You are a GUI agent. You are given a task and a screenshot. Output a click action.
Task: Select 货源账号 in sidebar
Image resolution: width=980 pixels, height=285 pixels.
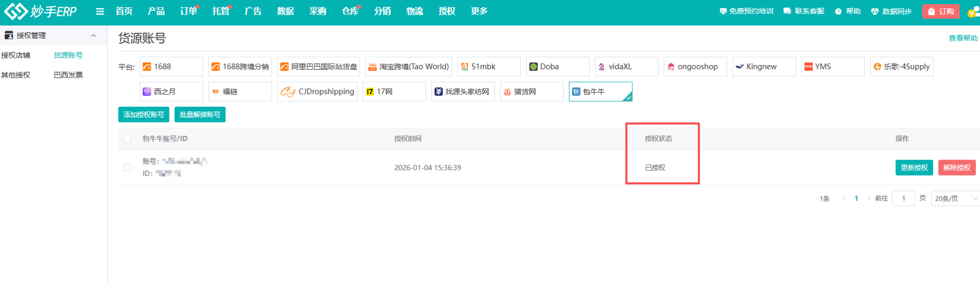68,55
